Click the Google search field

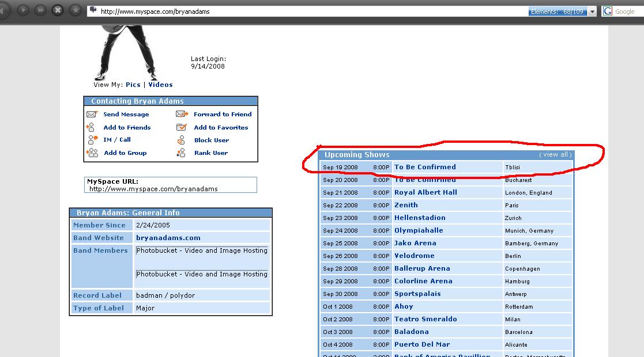[627, 12]
